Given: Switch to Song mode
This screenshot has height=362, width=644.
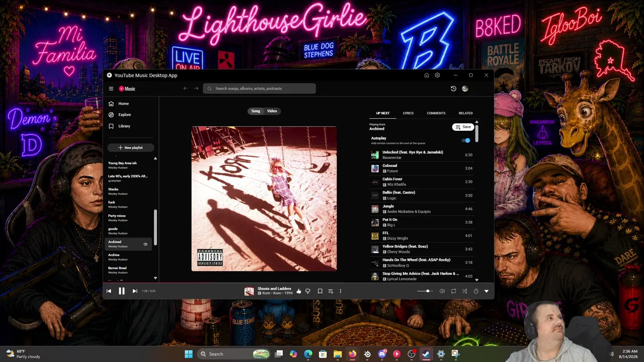Looking at the screenshot, I should 256,111.
